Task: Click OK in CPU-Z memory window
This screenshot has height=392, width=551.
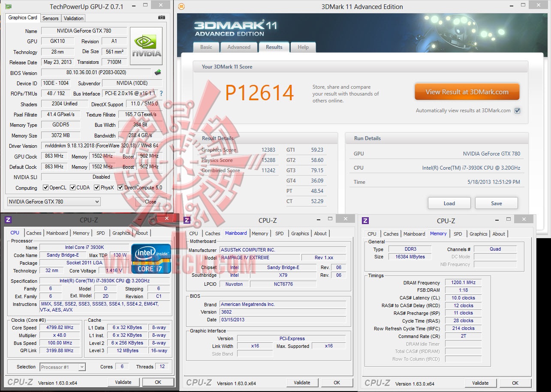Action: coord(515,383)
